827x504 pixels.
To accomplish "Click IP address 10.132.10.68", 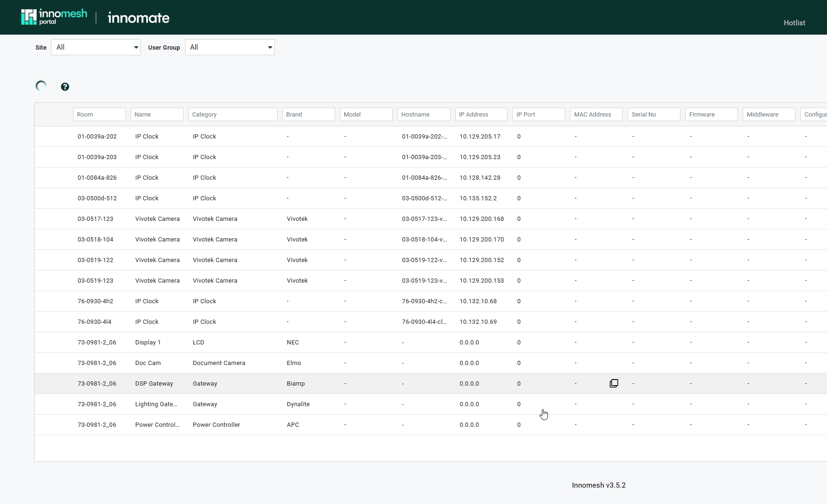I will (x=478, y=301).
